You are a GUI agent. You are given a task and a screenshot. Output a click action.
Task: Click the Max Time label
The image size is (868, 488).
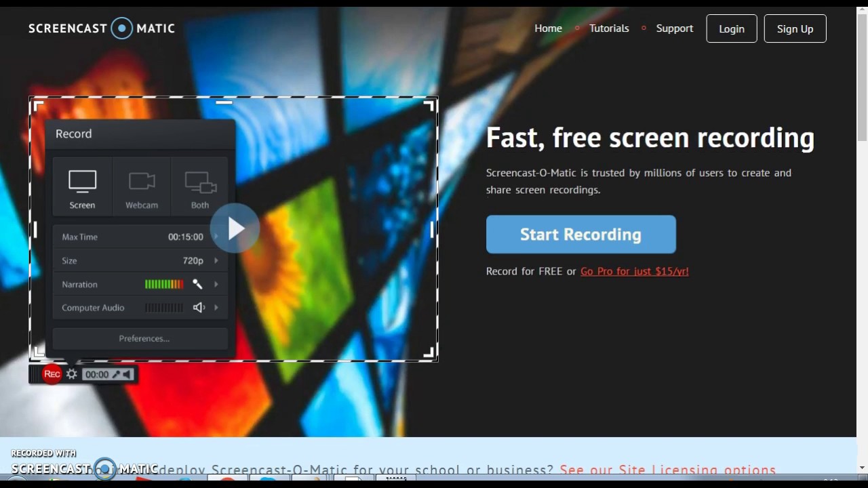[80, 237]
